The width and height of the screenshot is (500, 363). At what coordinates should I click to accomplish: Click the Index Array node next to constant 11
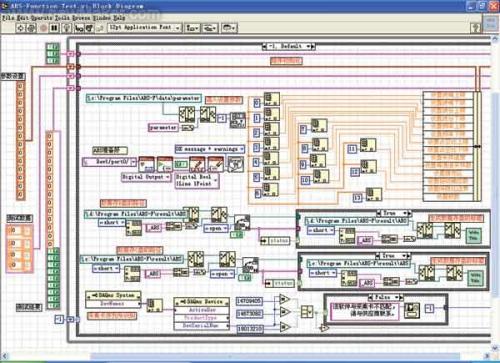(x=368, y=145)
